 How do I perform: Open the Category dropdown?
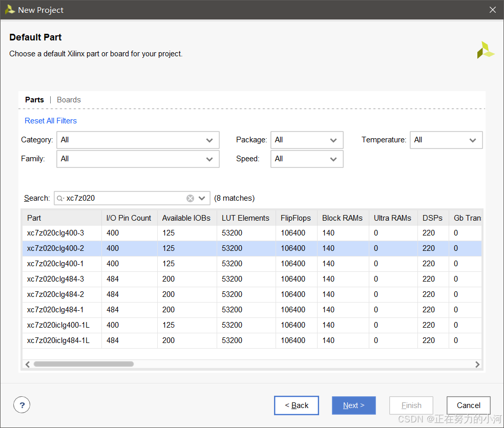coord(138,140)
